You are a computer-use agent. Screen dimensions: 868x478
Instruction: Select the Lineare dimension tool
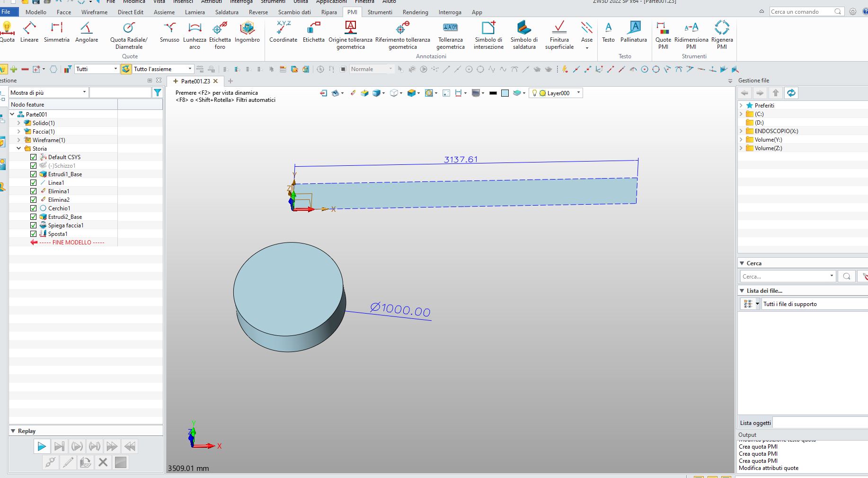click(29, 32)
